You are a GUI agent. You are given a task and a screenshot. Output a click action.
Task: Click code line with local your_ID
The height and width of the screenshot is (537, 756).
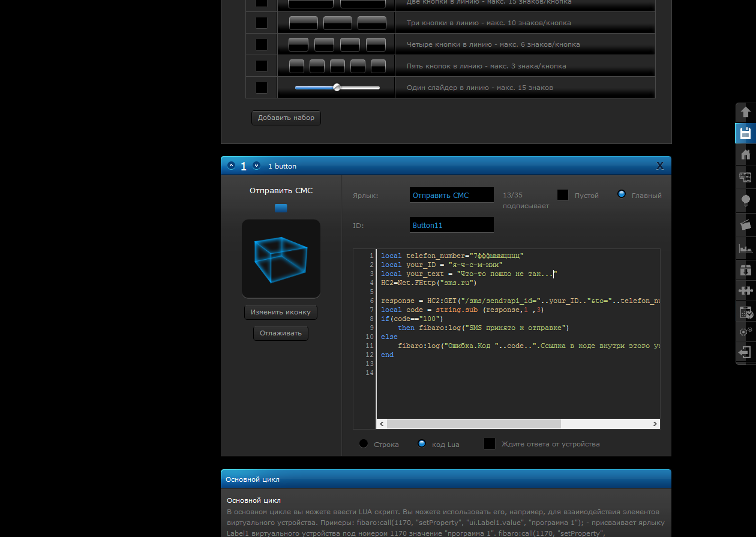pos(442,265)
